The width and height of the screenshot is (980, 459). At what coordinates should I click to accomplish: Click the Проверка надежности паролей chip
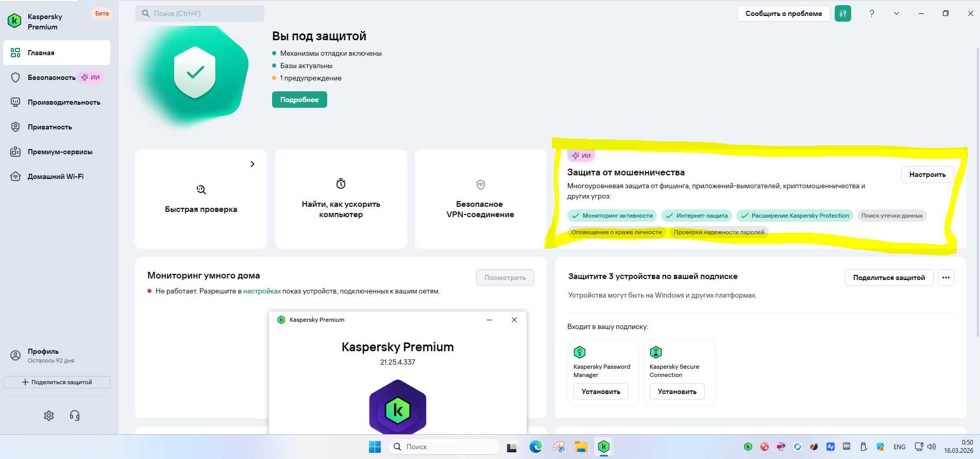[719, 232]
